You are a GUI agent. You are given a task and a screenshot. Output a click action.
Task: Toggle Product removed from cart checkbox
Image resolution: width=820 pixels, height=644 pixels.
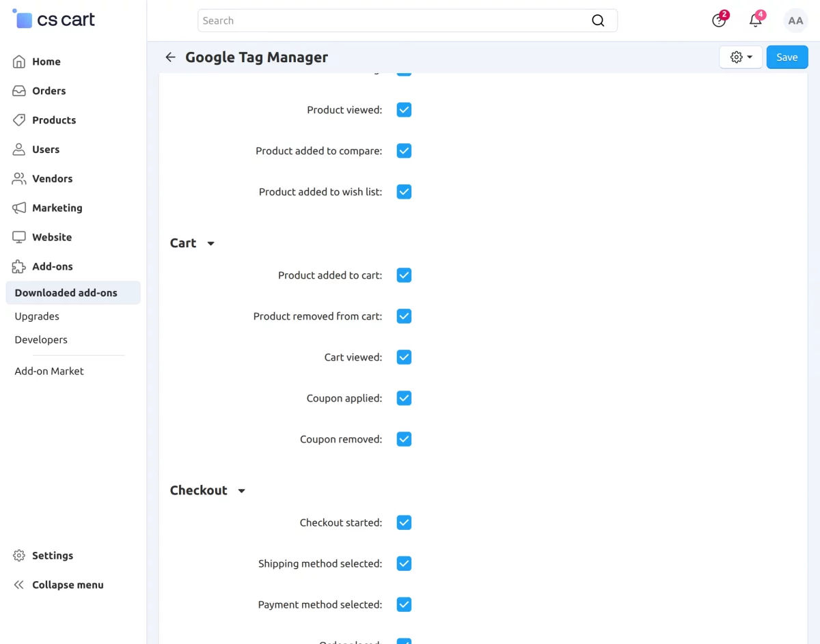pyautogui.click(x=404, y=316)
